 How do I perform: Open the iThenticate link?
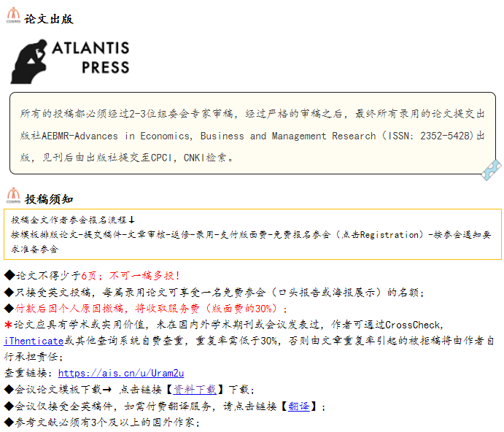(x=34, y=341)
